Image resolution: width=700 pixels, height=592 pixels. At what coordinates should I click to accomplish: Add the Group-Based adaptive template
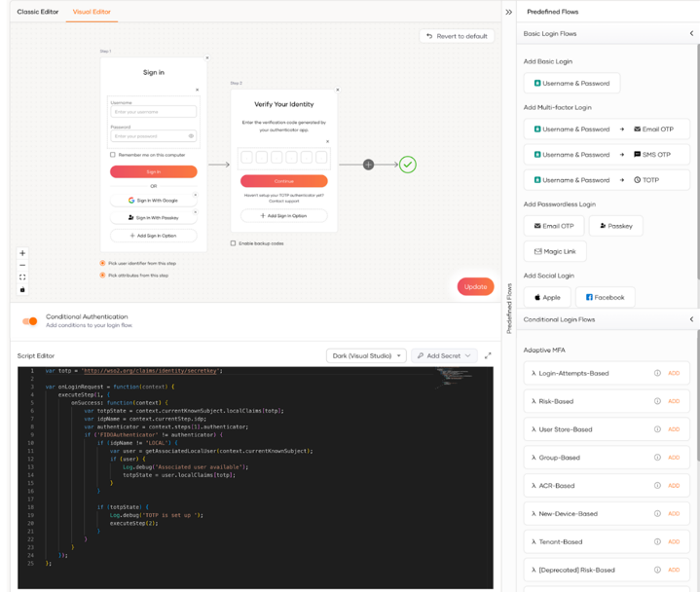tap(674, 458)
